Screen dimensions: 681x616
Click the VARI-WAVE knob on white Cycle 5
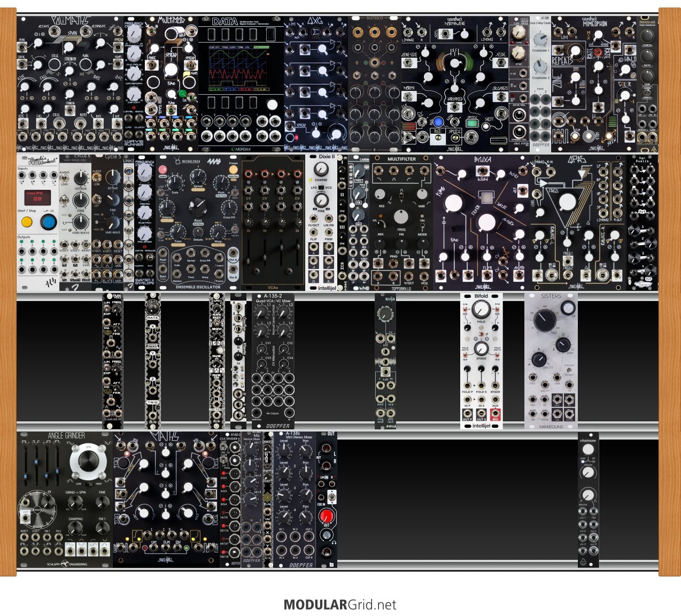(81, 221)
